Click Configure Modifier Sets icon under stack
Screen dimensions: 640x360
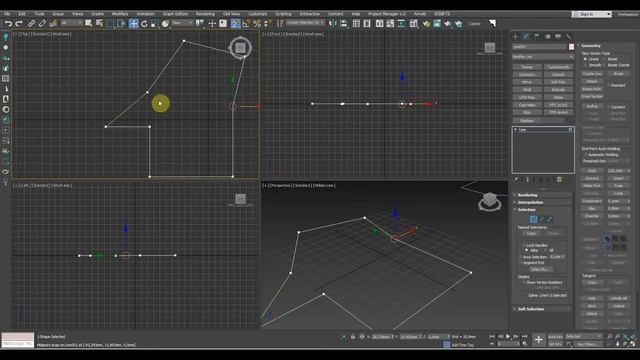[x=559, y=180]
